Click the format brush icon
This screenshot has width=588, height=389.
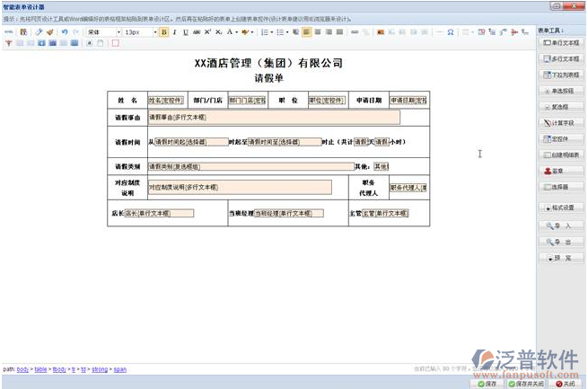49,32
